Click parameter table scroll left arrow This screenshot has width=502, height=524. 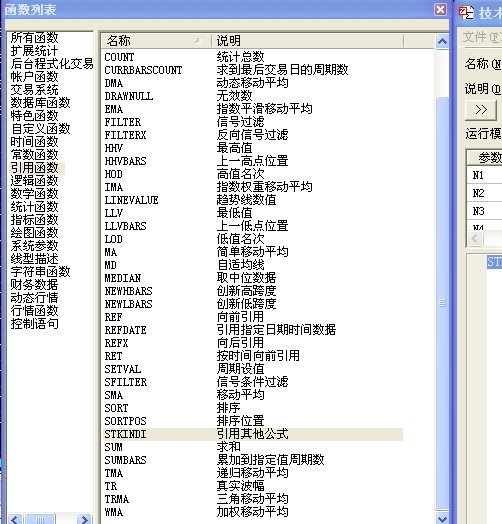(x=475, y=239)
